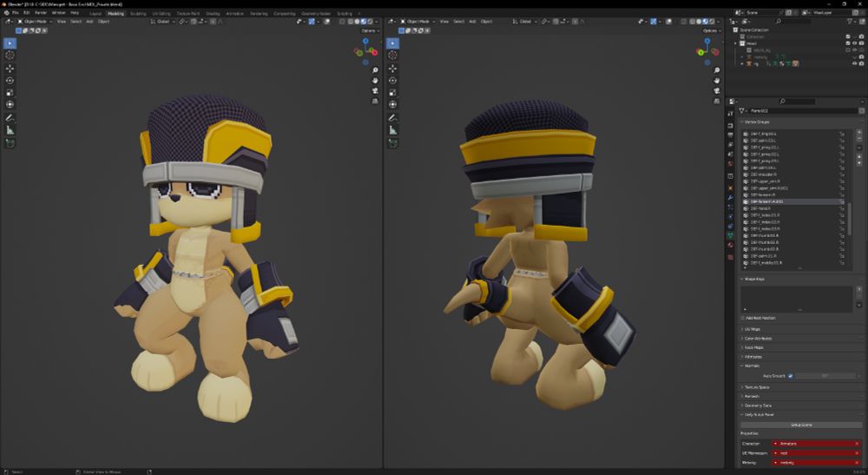Switch to material preview shading in left viewport

click(x=363, y=22)
